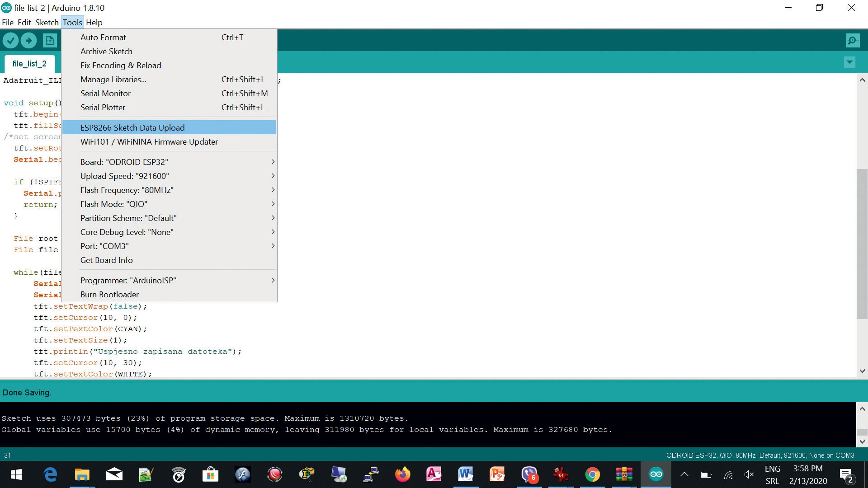Select Archive Sketch menu entry
The height and width of the screenshot is (488, 868).
tap(169, 52)
